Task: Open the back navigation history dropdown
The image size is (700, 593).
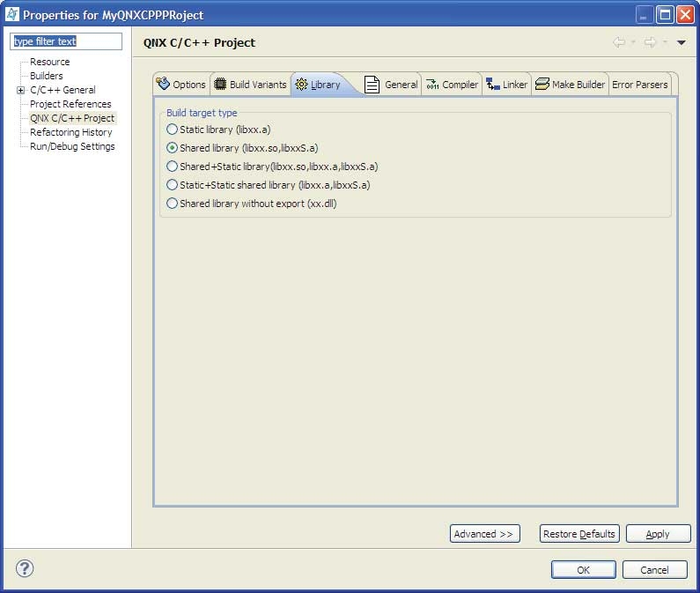Action: (x=632, y=42)
